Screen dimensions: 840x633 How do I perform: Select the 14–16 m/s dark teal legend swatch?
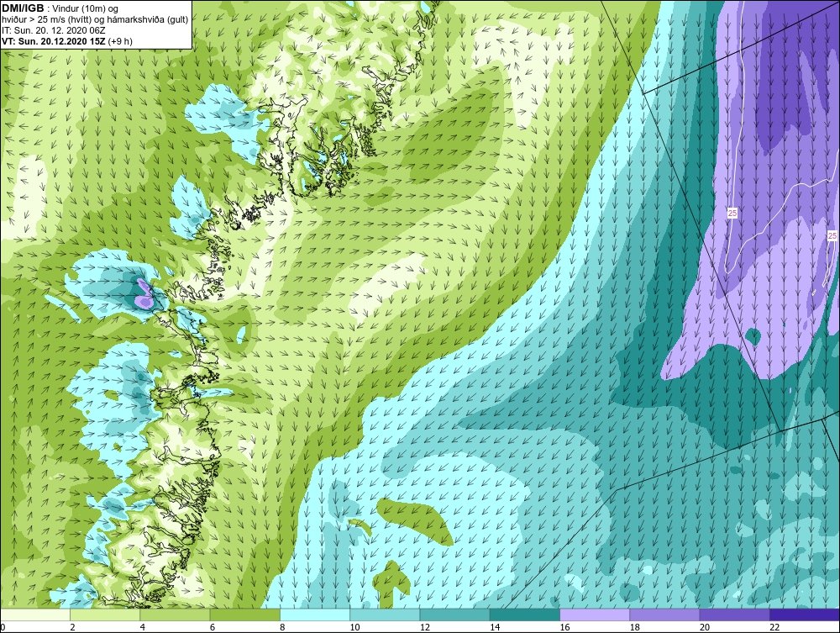tap(525, 615)
